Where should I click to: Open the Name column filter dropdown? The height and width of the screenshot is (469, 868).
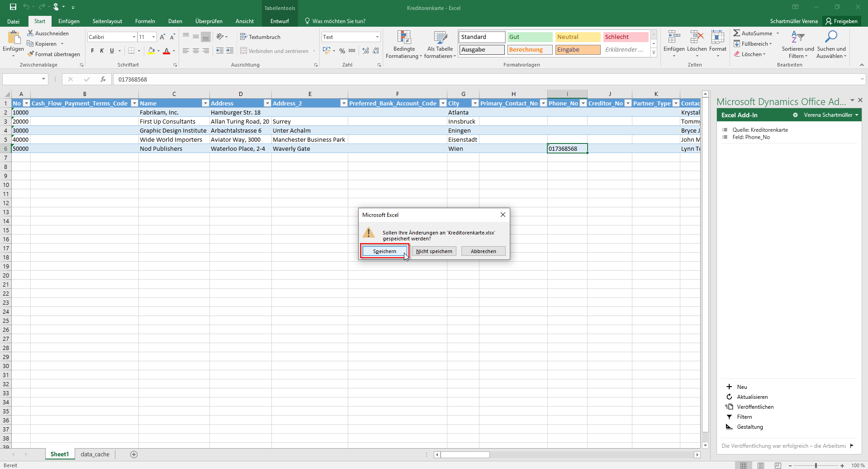pos(205,103)
